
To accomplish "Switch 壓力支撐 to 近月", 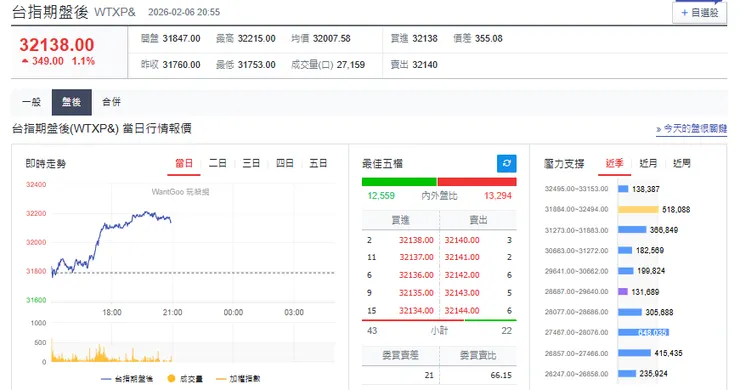I will (x=648, y=163).
